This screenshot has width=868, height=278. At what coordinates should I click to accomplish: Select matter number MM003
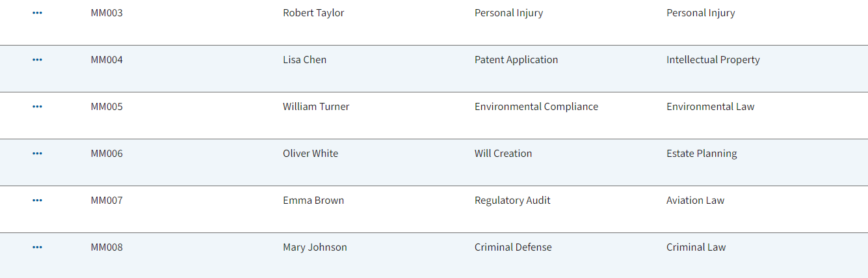point(107,13)
